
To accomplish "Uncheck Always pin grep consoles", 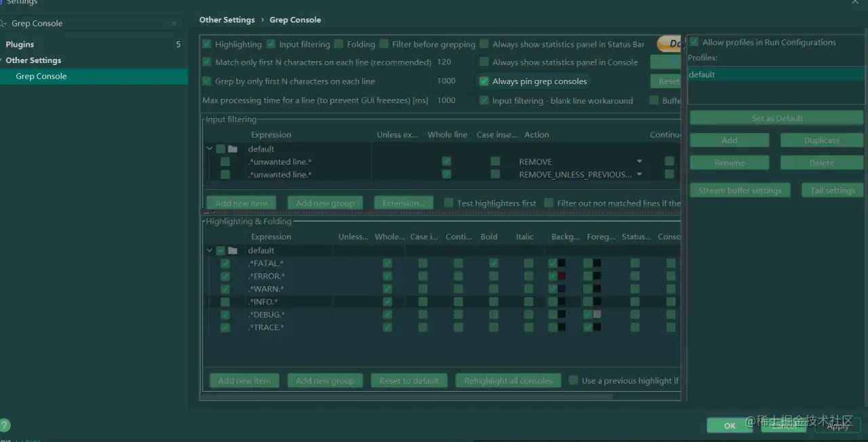I will [x=484, y=81].
